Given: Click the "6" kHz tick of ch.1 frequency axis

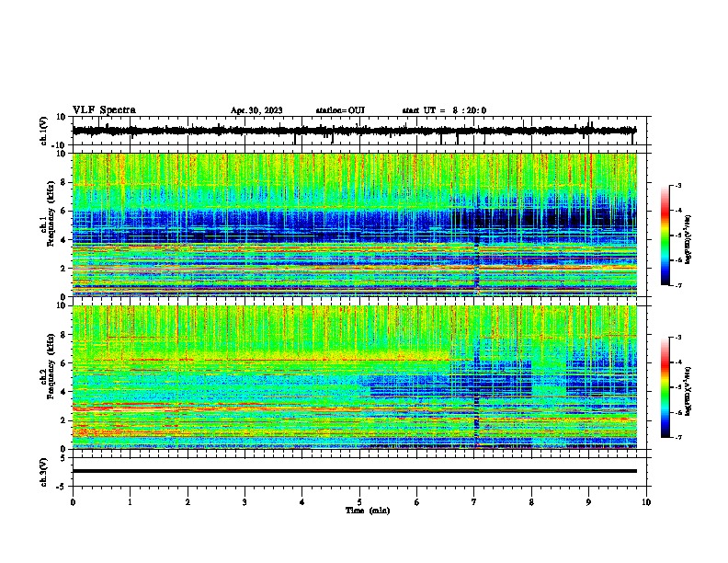Looking at the screenshot, I should coord(63,211).
